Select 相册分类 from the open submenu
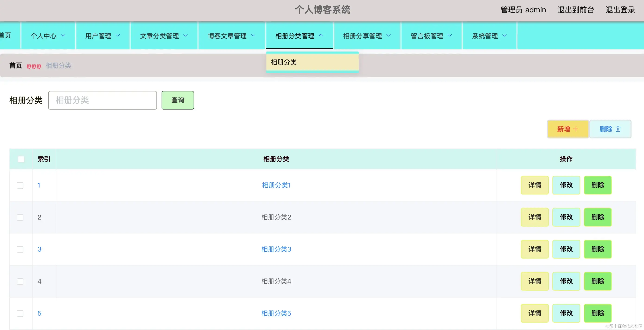Screen dimensions: 644x330 click(284, 62)
